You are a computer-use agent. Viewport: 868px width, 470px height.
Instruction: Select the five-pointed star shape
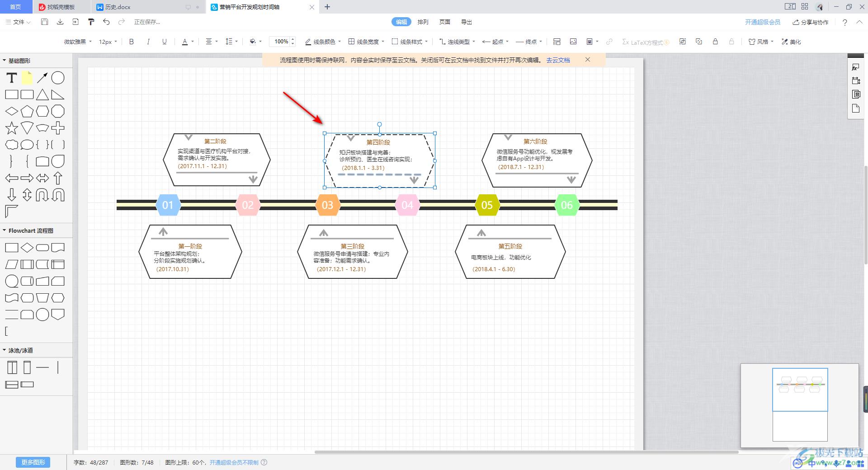[11, 128]
